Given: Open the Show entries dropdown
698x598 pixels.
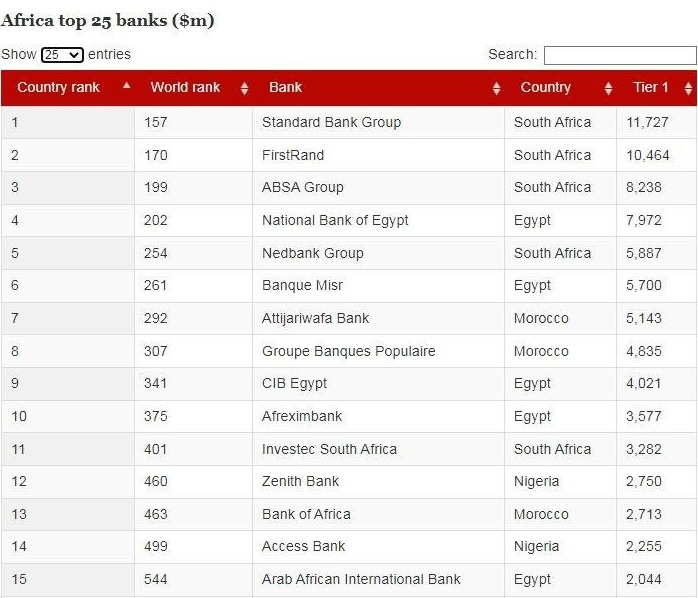Looking at the screenshot, I should coord(62,55).
